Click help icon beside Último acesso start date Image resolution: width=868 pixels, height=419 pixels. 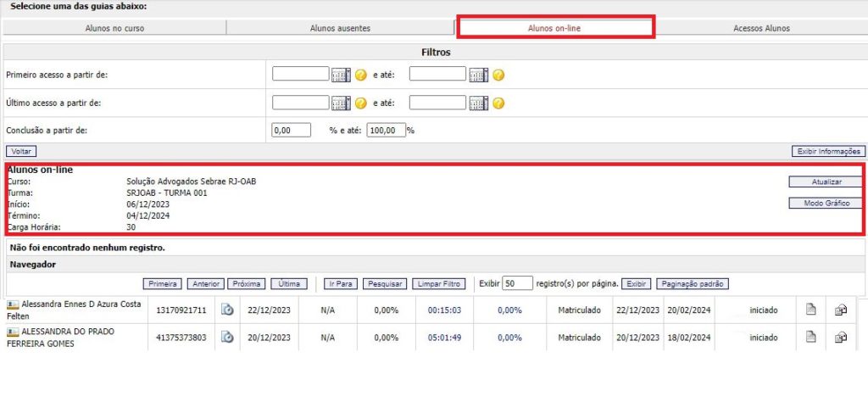click(361, 103)
